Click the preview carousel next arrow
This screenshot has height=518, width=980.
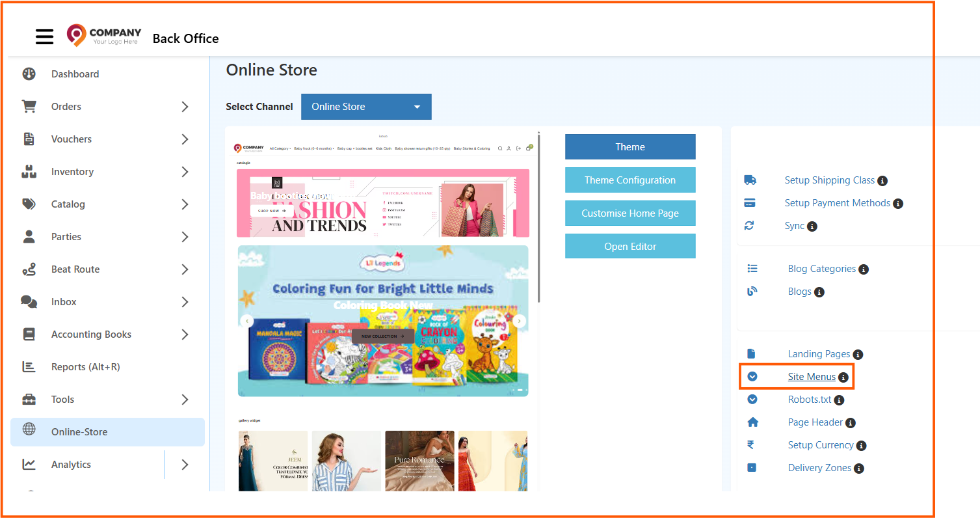(519, 321)
